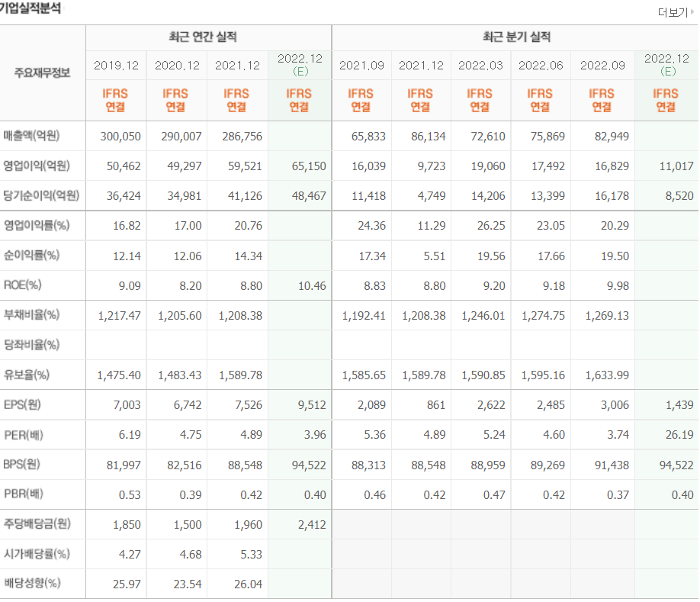Click the 유보율(%) row label
This screenshot has width=700, height=602.
(27, 375)
